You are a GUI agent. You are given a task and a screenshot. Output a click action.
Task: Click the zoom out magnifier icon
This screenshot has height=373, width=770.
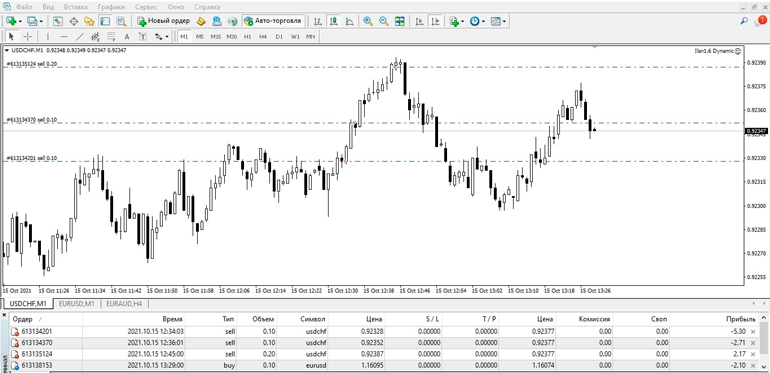click(x=384, y=21)
